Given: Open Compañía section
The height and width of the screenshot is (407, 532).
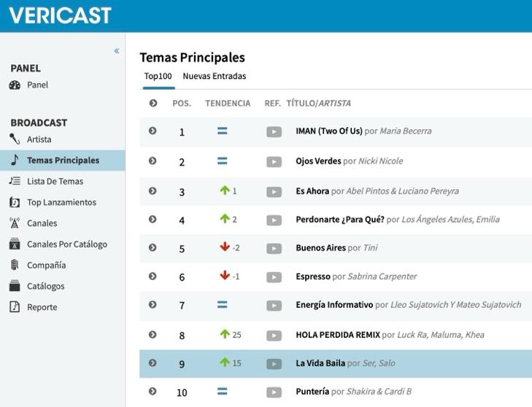Looking at the screenshot, I should (47, 265).
